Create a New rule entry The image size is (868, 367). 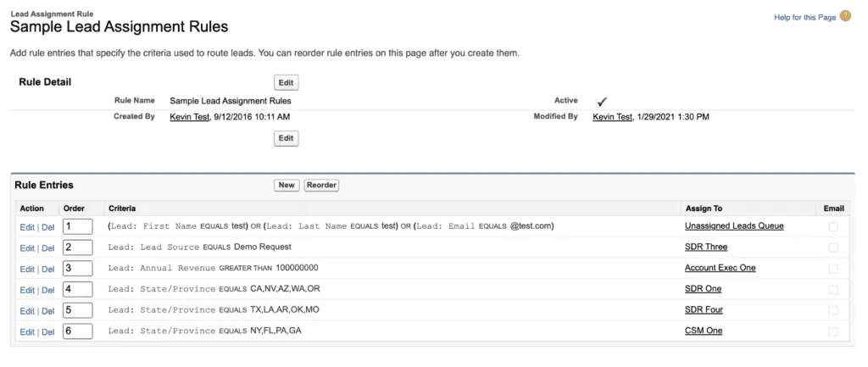pyautogui.click(x=287, y=185)
